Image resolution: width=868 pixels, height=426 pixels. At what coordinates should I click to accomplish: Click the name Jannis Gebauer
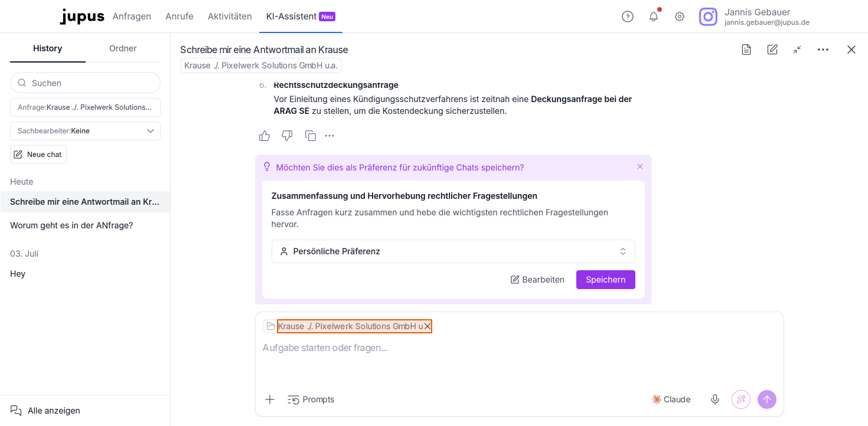point(758,12)
